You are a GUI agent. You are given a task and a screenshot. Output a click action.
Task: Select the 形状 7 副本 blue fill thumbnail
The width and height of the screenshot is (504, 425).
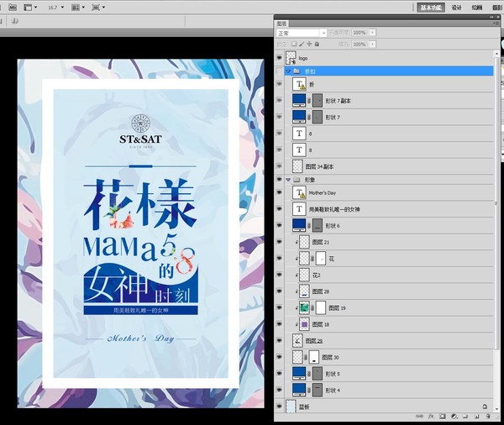299,101
